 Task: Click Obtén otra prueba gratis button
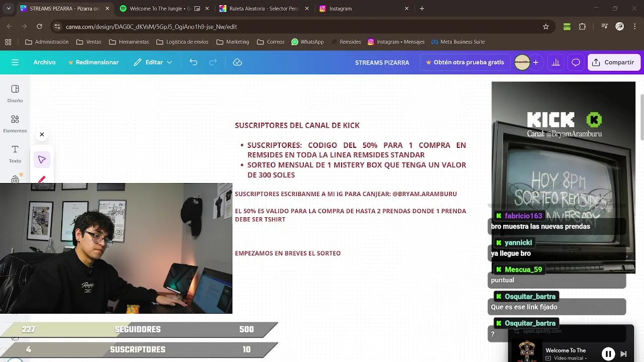[465, 62]
